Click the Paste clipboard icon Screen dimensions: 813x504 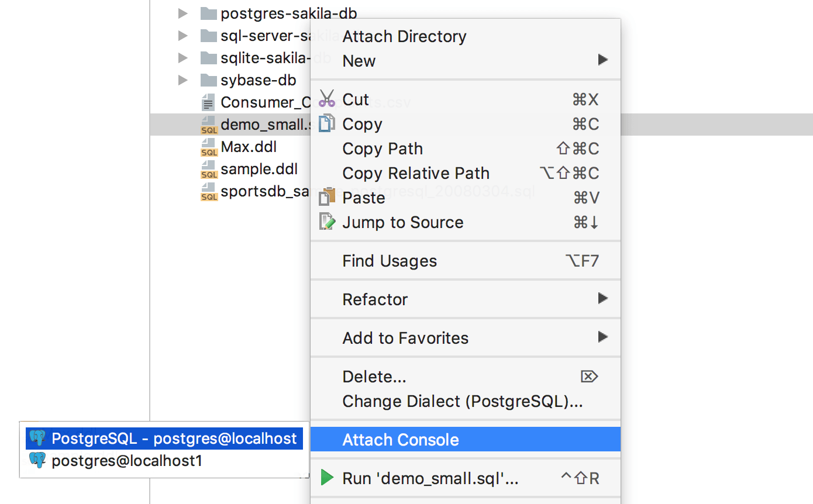[x=326, y=197]
